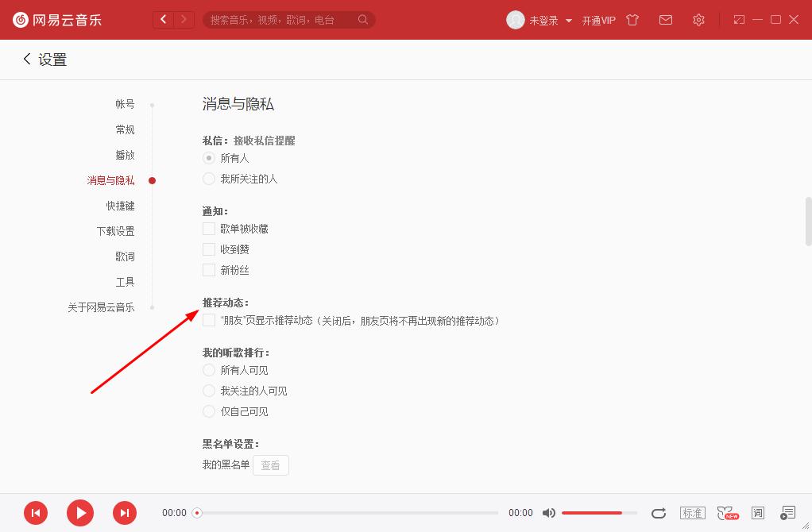Open the current play queue icon
This screenshot has width=812, height=532.
788,513
